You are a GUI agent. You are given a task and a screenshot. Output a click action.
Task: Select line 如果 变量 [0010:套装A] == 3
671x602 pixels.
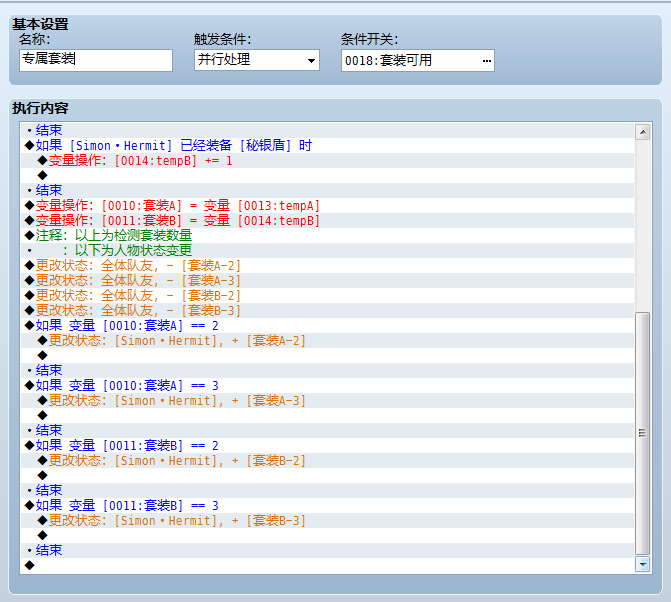(x=327, y=386)
